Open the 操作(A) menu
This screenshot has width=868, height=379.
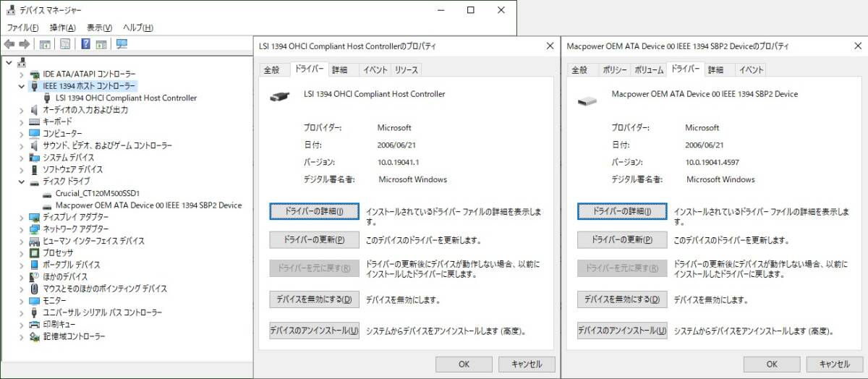click(62, 27)
